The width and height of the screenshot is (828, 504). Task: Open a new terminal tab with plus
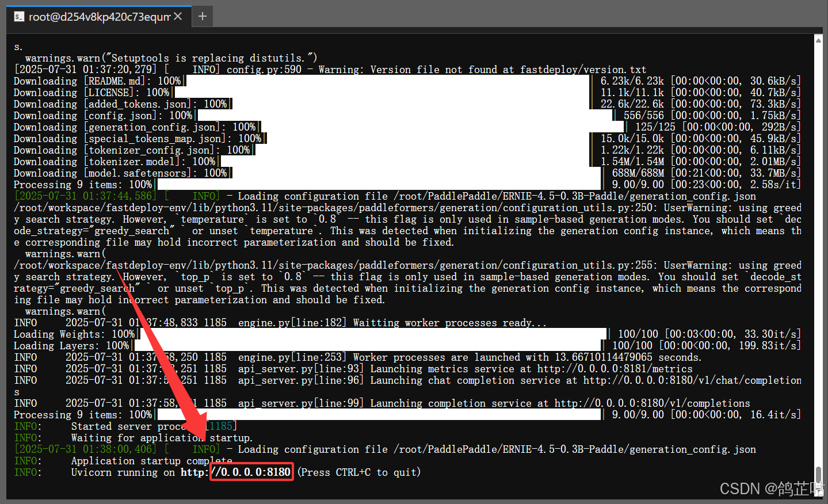[x=202, y=16]
